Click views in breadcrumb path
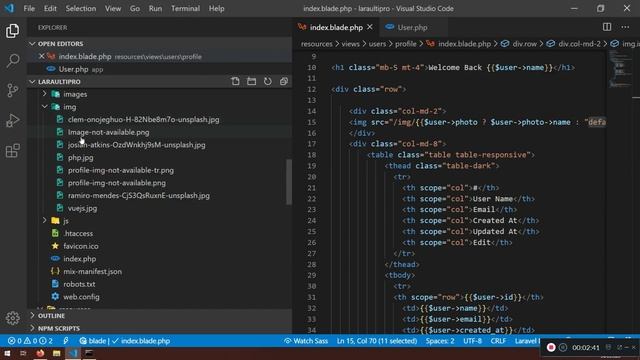The image size is (640, 360). [x=351, y=44]
